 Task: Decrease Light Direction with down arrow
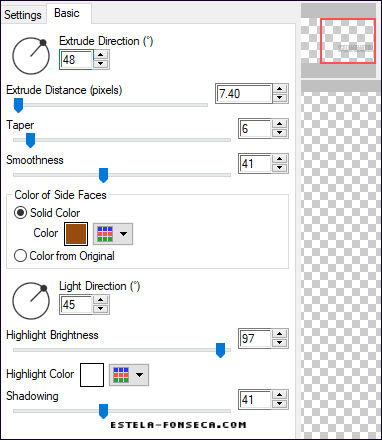(101, 309)
